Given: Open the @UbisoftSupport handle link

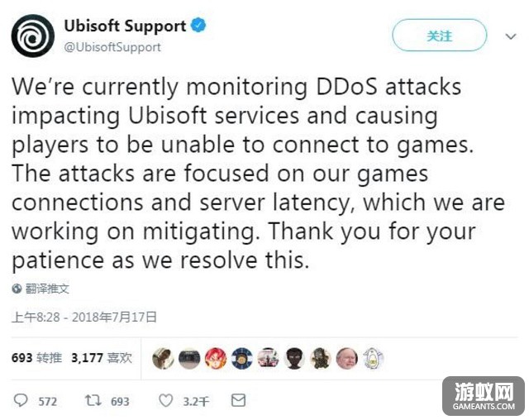Looking at the screenshot, I should [x=112, y=47].
